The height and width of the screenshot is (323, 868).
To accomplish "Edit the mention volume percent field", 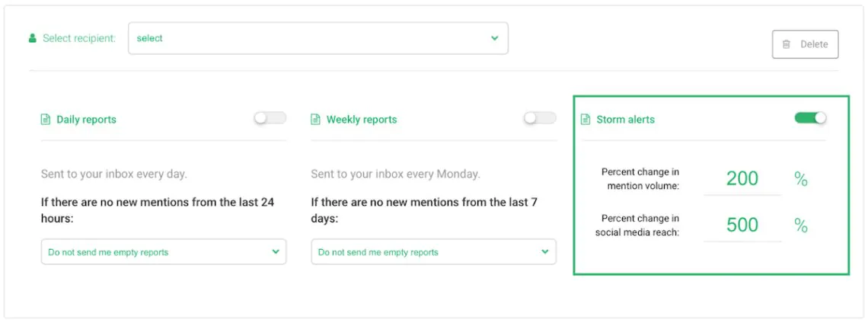I will pos(742,179).
